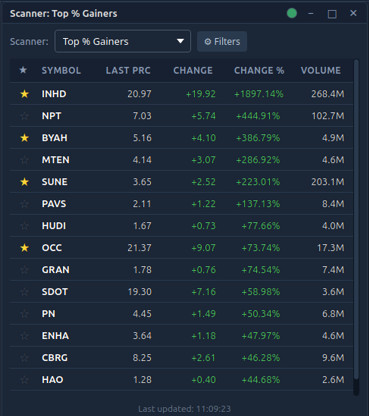The height and width of the screenshot is (416, 369).
Task: Click the 102.7M volume cell
Action: point(328,116)
